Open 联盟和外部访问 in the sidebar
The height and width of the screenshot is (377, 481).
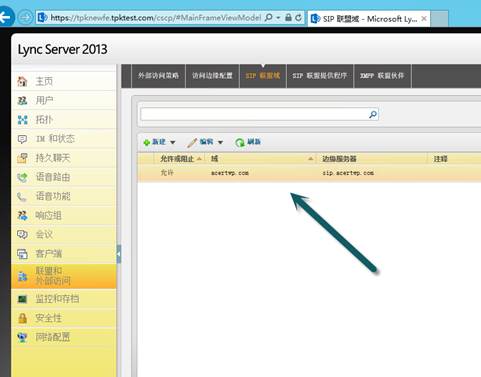pos(63,276)
